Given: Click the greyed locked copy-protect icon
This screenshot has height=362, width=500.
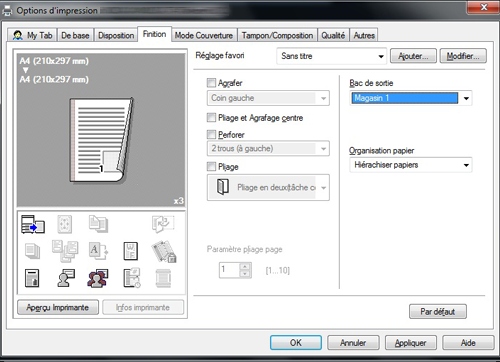Looking at the screenshot, I should (163, 252).
